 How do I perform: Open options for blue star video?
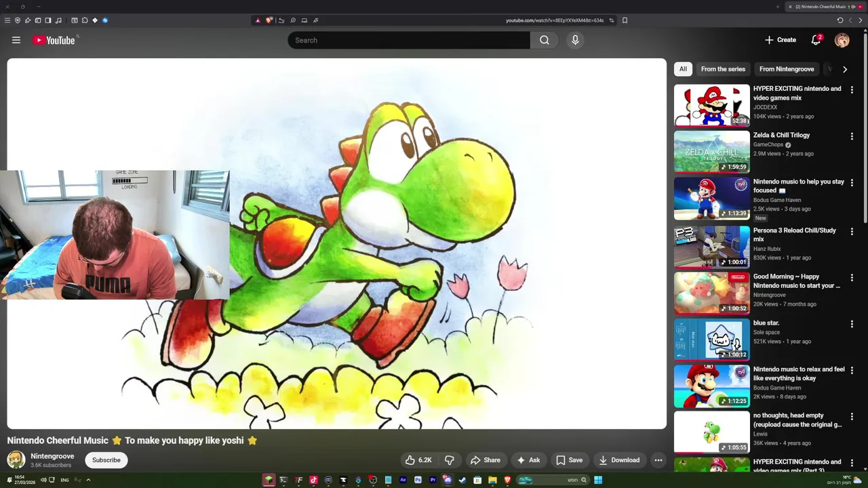click(x=852, y=324)
